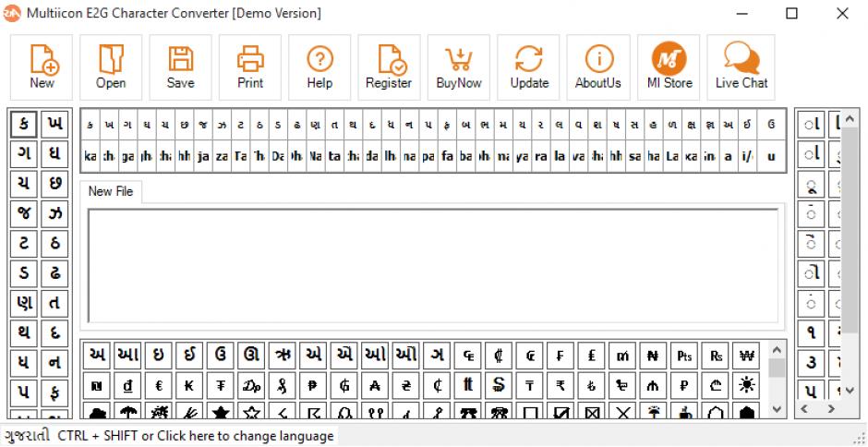868x447 pixels.
Task: Insert the sun ☀ symbol
Action: coord(746,385)
